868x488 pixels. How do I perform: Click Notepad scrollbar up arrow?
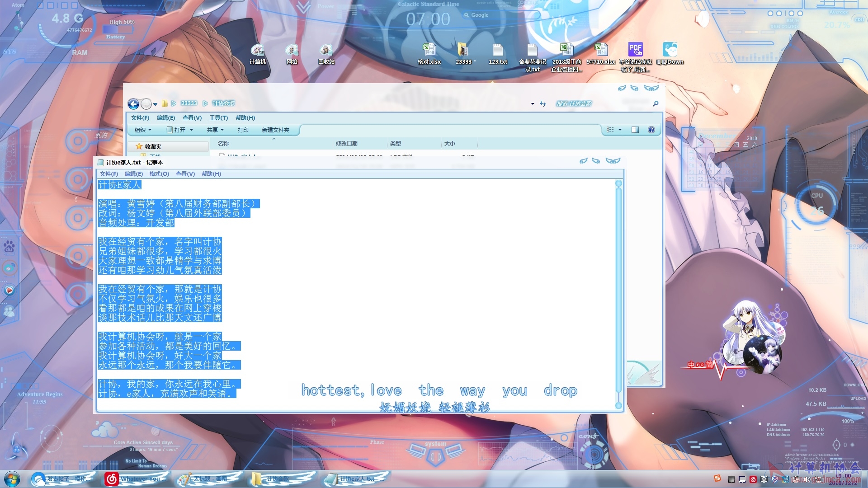618,183
